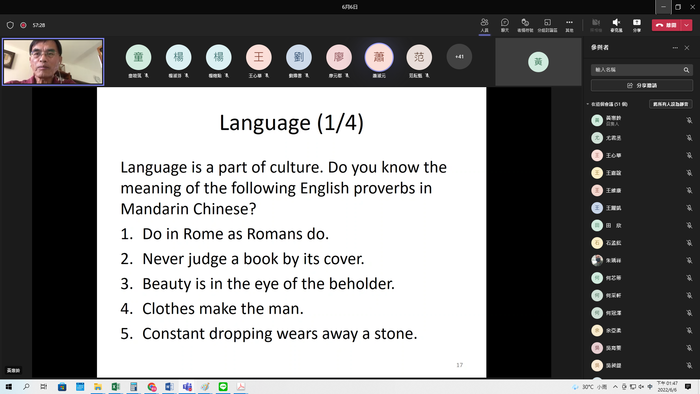Open the dropdown arrow beside Leave button
Screen dimensions: 700x394
click(687, 25)
